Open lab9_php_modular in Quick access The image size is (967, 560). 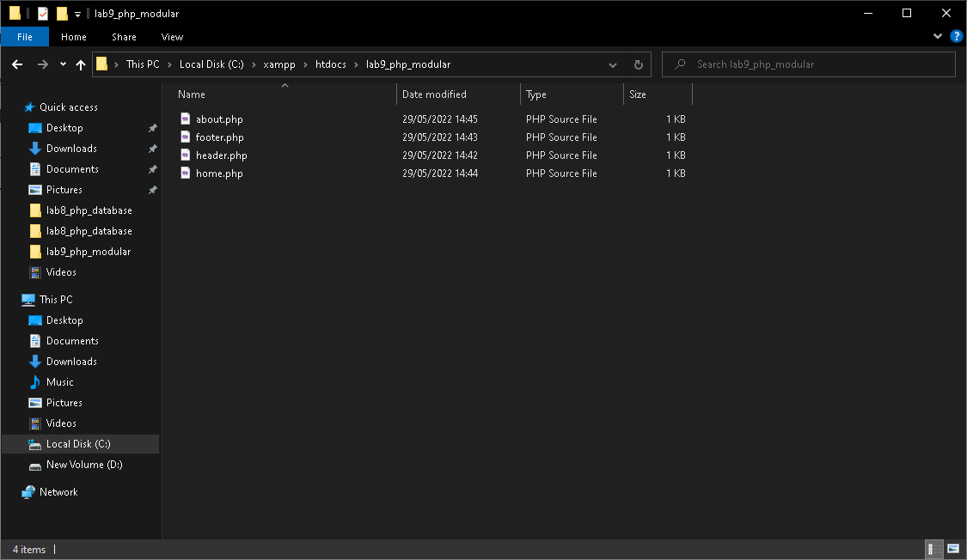point(89,252)
